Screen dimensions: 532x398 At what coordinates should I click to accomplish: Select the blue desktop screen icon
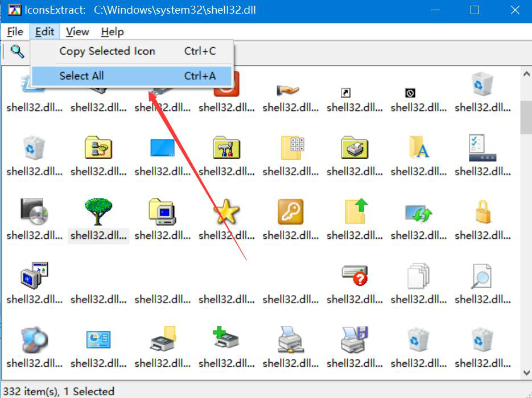162,148
